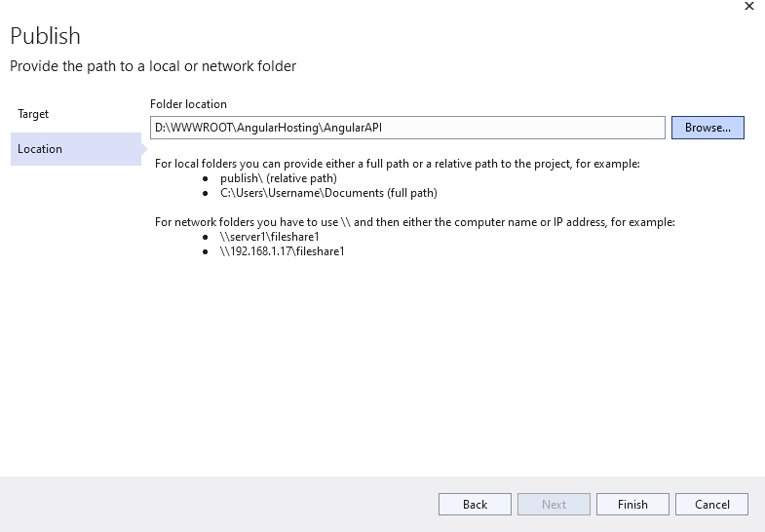Click the "Folder location" label

[188, 104]
